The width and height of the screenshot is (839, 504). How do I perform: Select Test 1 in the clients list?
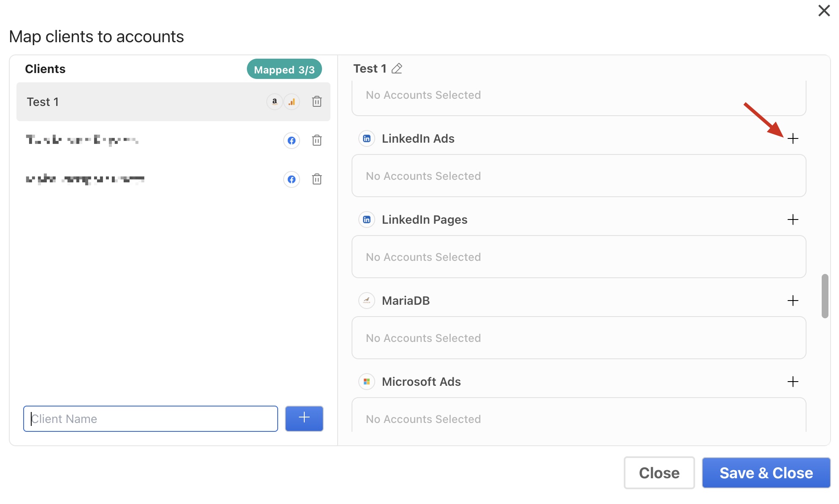173,102
